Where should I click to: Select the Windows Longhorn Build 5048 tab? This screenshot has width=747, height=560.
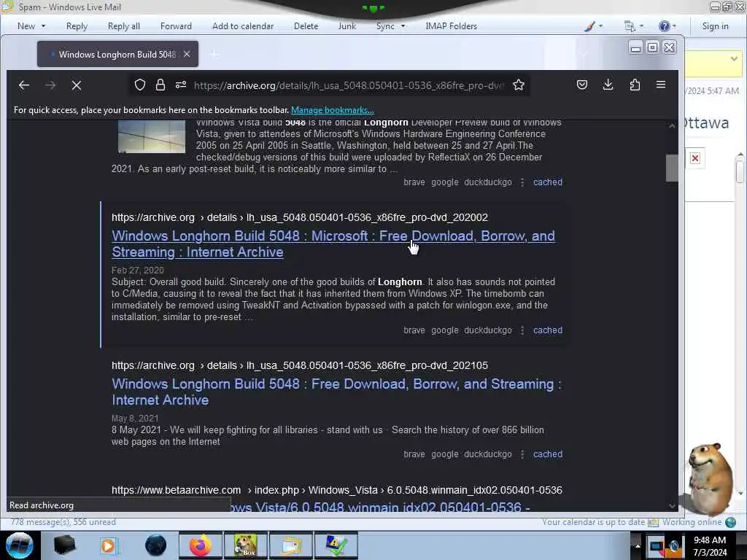pyautogui.click(x=117, y=54)
